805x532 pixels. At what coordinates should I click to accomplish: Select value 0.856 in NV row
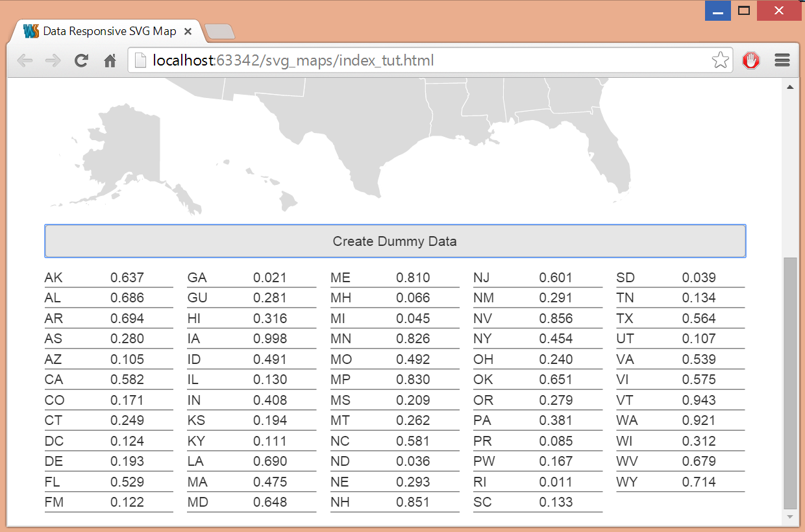coord(556,319)
